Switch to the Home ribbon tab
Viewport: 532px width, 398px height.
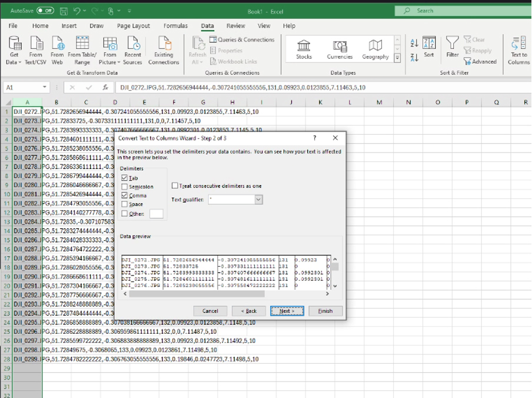(41, 26)
